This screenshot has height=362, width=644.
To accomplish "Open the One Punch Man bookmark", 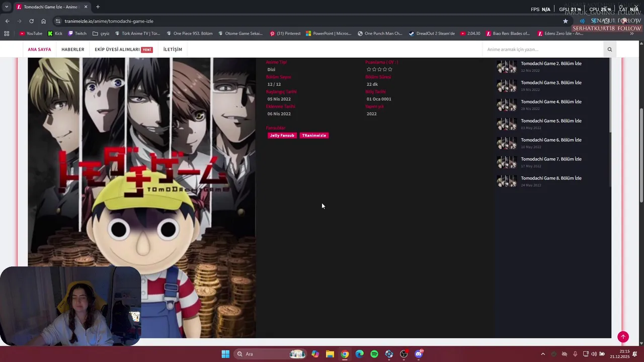I will pyautogui.click(x=380, y=34).
